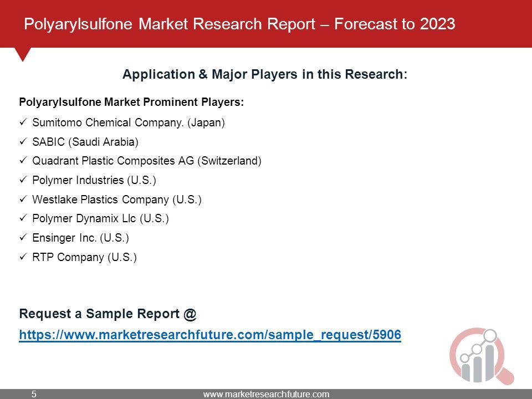Select 'Ensinger Inc. (U.S.)' list item
The height and width of the screenshot is (399, 532).
tap(80, 238)
